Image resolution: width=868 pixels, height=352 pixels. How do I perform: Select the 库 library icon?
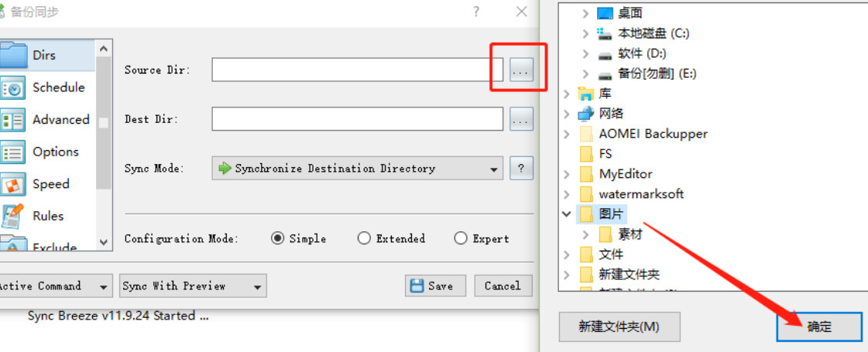click(585, 94)
